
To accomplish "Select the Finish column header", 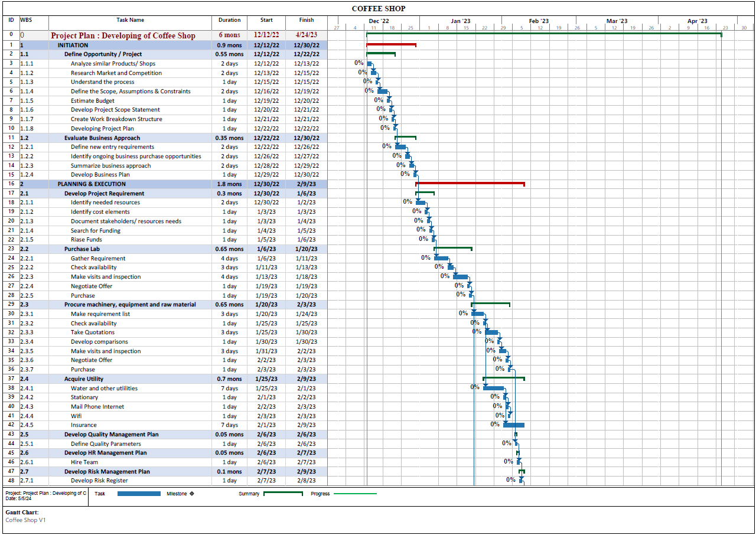I will pyautogui.click(x=307, y=20).
